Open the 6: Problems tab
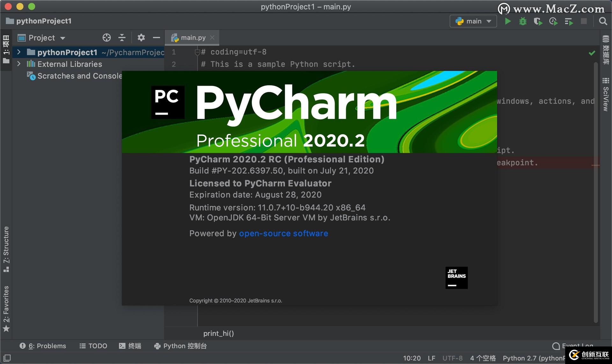This screenshot has width=612, height=364. pyautogui.click(x=43, y=346)
